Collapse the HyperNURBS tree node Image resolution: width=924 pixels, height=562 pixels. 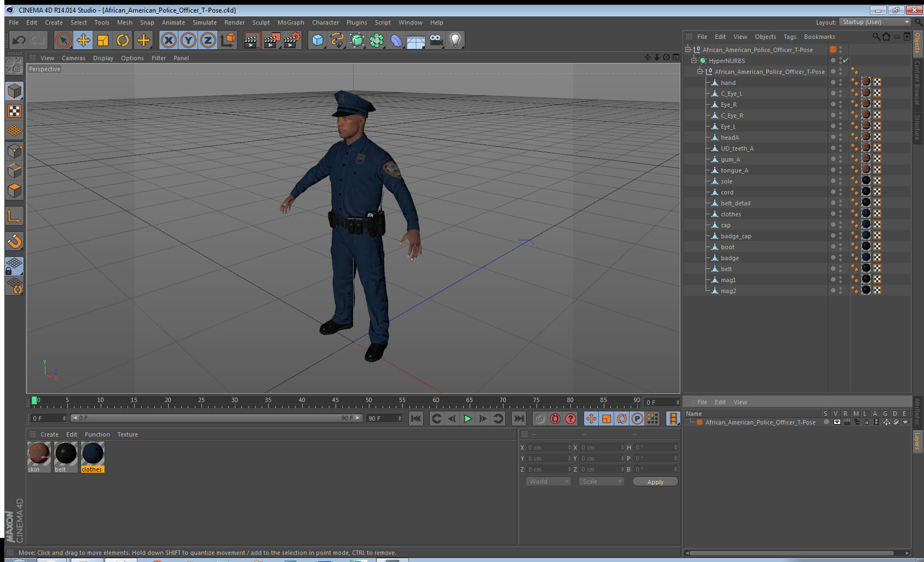(694, 61)
